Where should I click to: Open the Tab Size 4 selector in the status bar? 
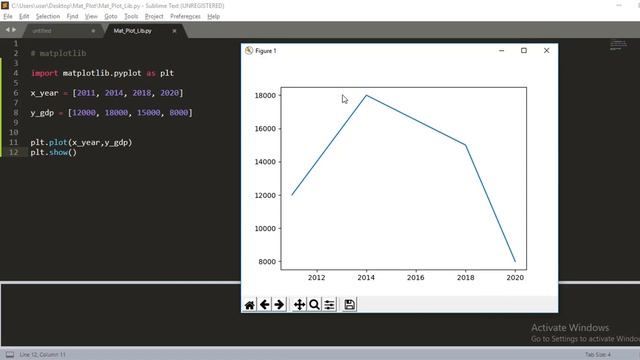click(598, 354)
